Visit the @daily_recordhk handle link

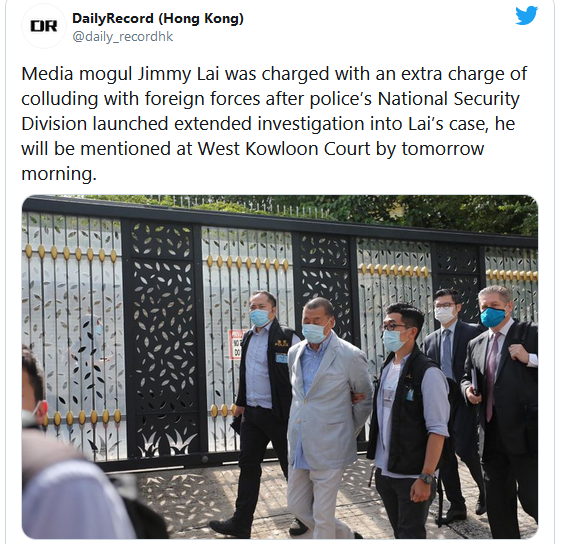tap(122, 37)
